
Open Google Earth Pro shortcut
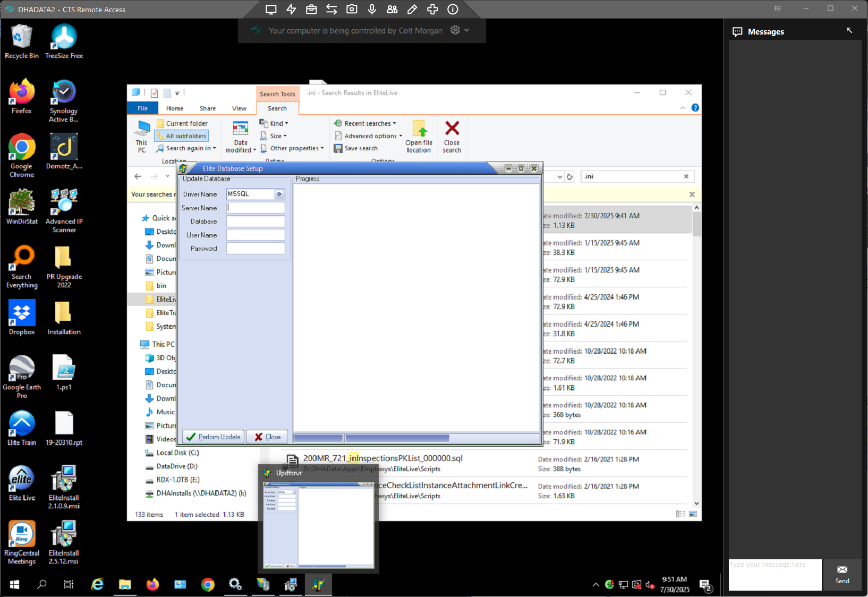(x=22, y=377)
